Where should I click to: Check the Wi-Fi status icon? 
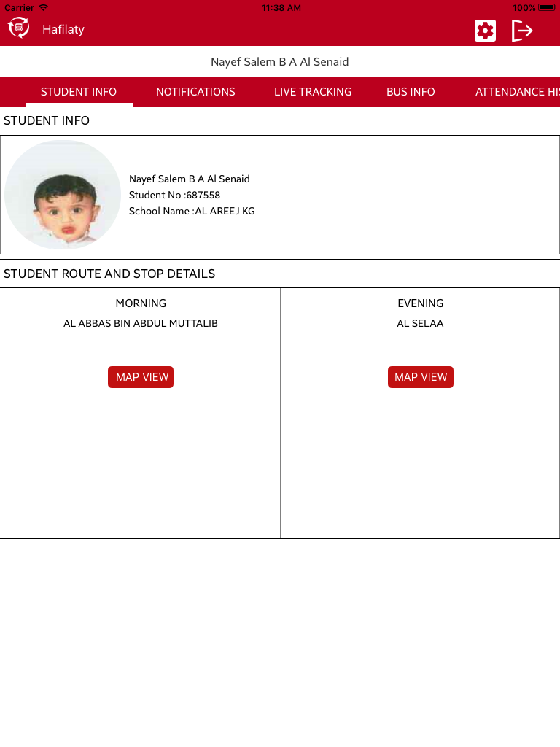[x=43, y=7]
